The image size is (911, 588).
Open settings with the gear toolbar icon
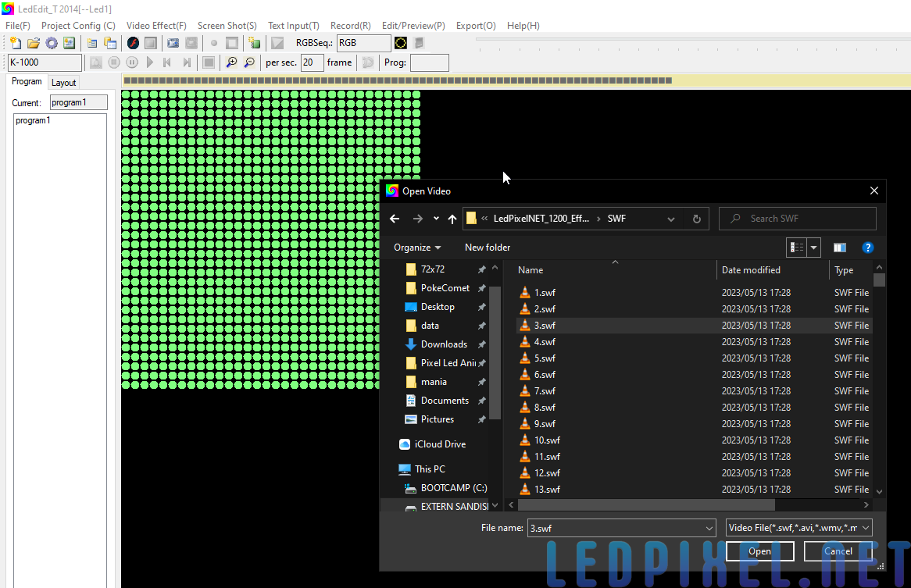point(52,43)
